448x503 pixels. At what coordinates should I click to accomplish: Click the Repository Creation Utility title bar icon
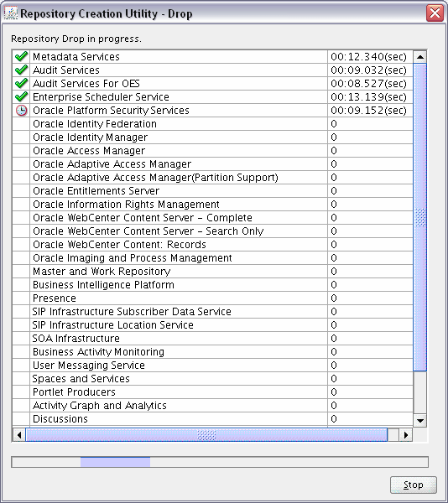[11, 13]
